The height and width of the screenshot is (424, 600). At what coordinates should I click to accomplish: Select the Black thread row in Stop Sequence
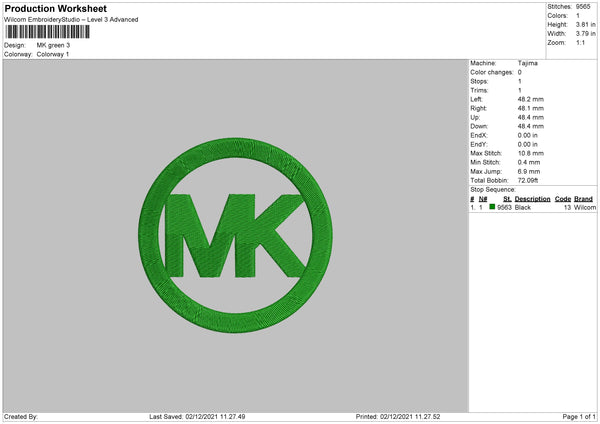click(533, 207)
